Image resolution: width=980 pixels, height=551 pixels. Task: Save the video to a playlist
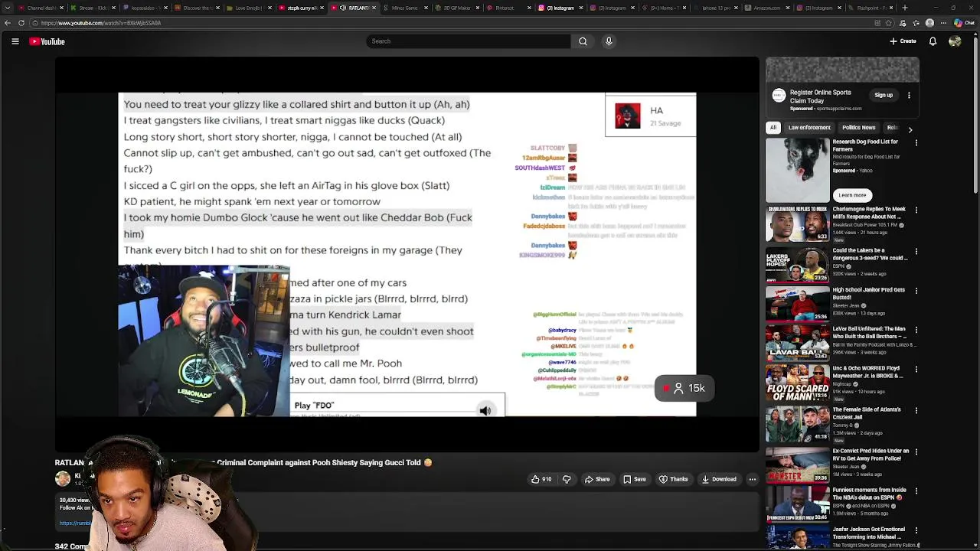(x=635, y=479)
